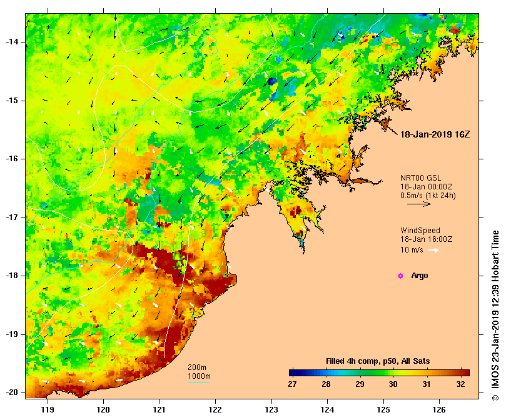
Task: Click the latitude axis label '-18'
Action: 12,276
